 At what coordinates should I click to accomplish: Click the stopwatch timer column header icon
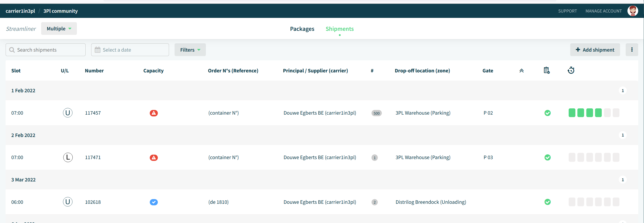(x=571, y=70)
